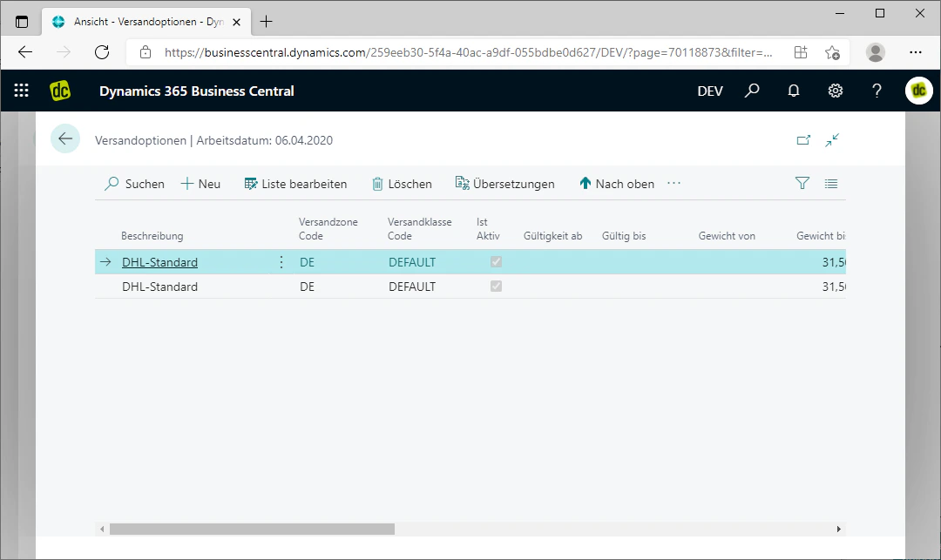941x560 pixels.
Task: Open the dc user account avatar
Action: 919,91
